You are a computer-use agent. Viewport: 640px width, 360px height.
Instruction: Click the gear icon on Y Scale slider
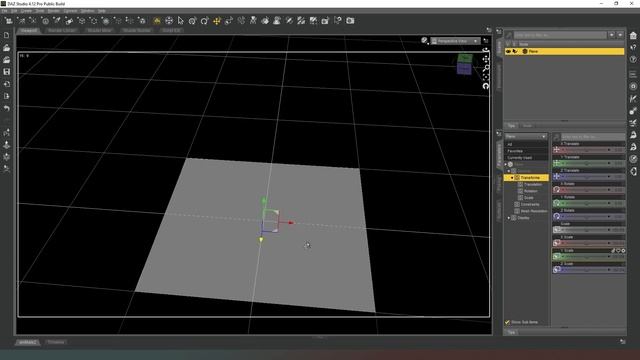point(623,251)
